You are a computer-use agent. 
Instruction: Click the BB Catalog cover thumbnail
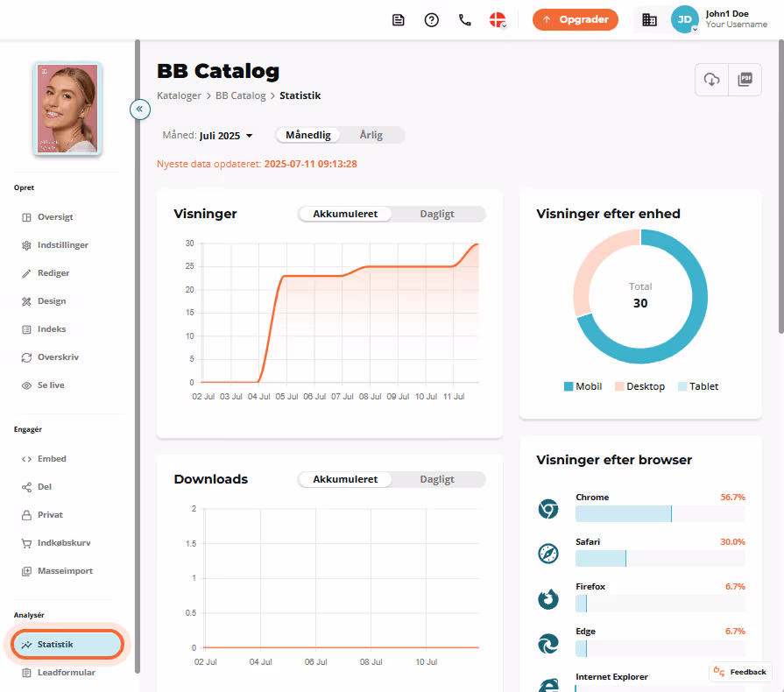pos(68,109)
